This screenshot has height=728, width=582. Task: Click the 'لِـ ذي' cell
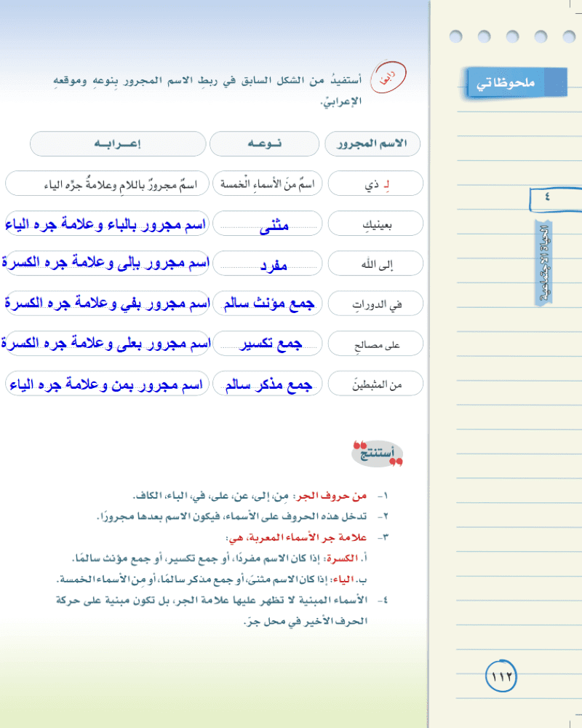coord(375,183)
